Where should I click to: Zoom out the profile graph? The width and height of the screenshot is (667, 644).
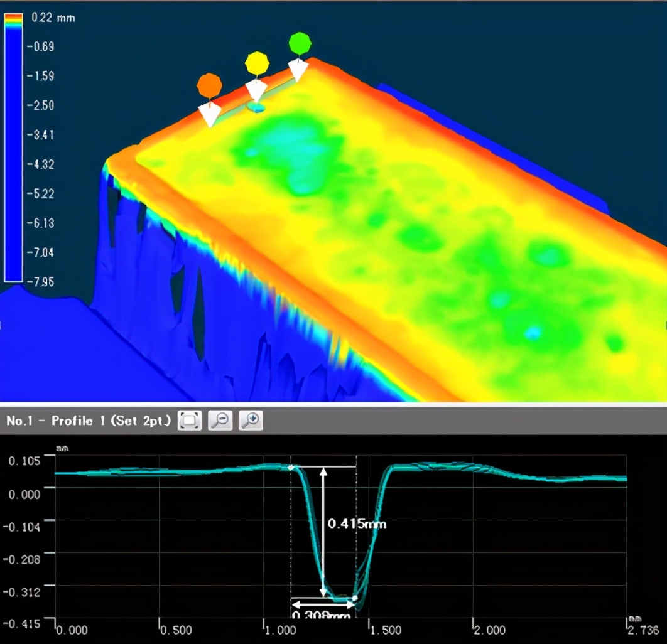point(220,421)
